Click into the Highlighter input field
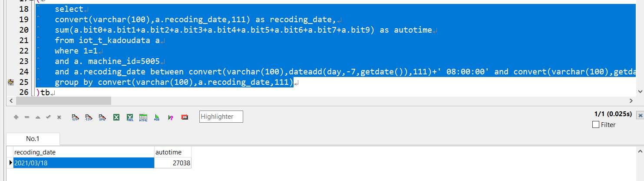 click(x=221, y=117)
